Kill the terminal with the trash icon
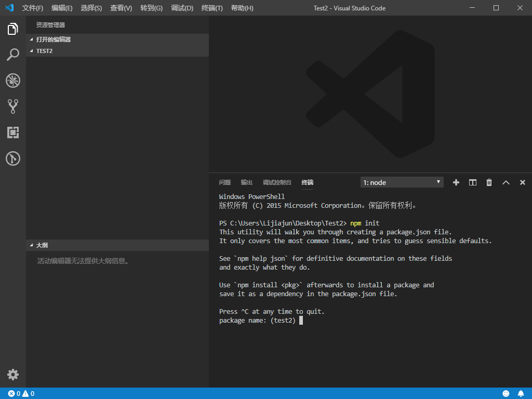The width and height of the screenshot is (532, 399). tap(489, 182)
